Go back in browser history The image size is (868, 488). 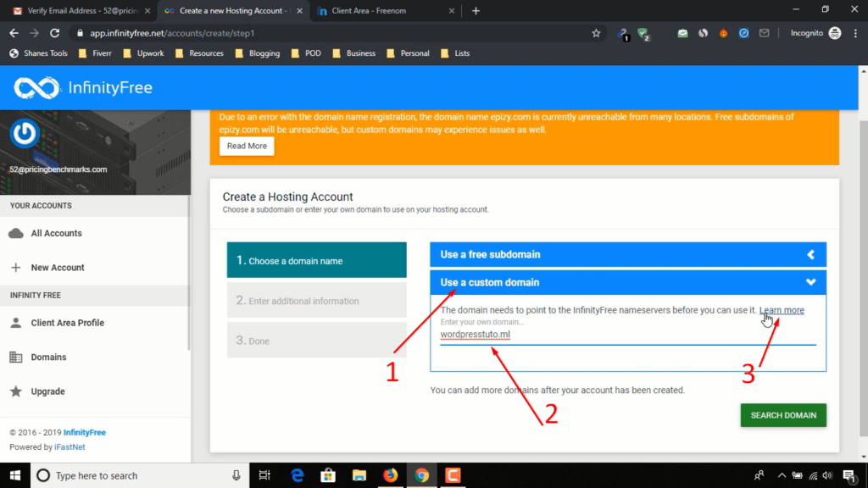[x=14, y=33]
